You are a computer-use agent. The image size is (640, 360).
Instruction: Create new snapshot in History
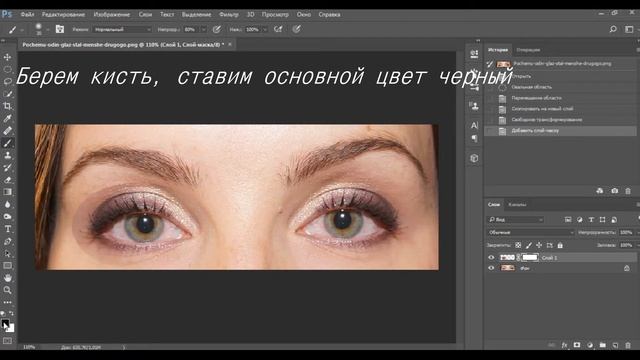pyautogui.click(x=614, y=191)
